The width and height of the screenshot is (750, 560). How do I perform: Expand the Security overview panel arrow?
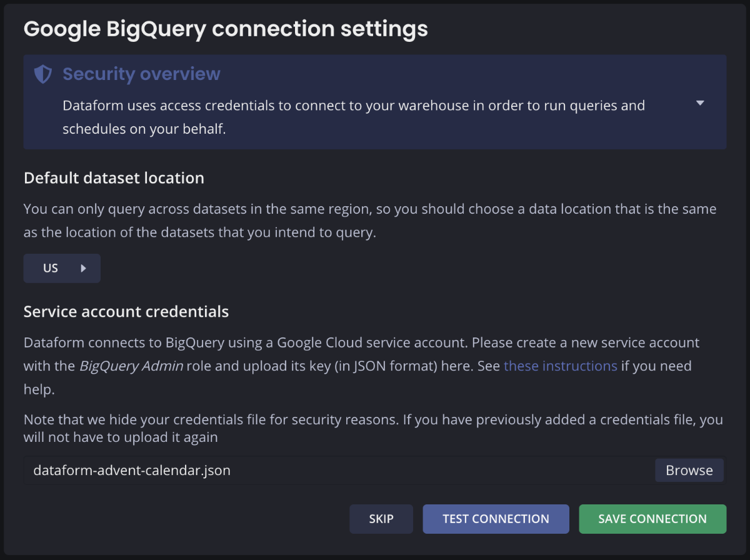tap(700, 103)
